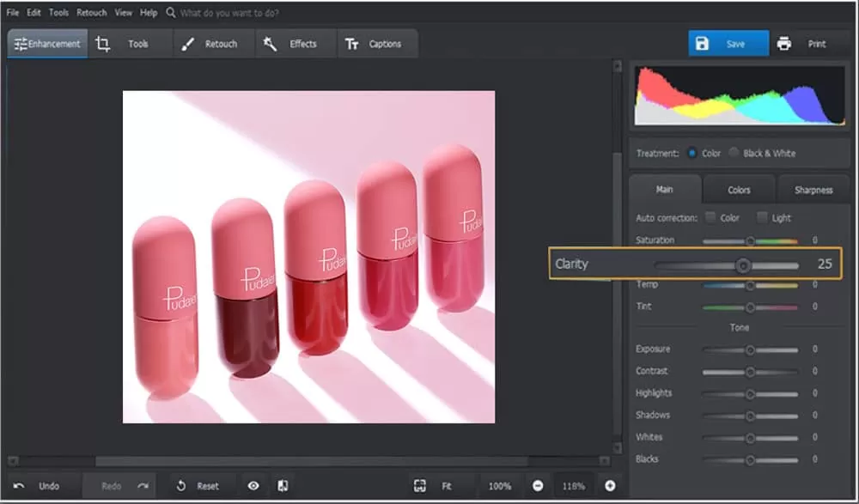
Task: Adjust the Temp slider
Action: [x=750, y=285]
